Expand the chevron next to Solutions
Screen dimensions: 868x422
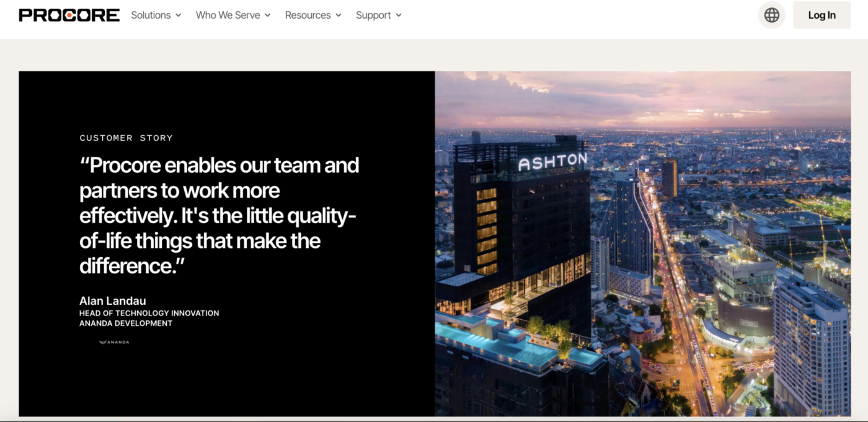pos(179,15)
